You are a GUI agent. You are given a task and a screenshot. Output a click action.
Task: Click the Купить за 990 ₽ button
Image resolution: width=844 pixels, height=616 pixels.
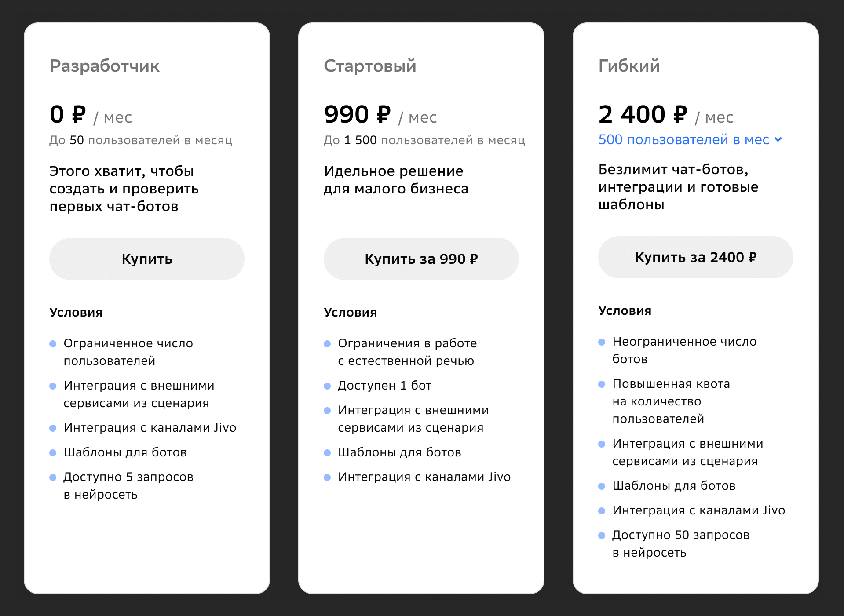click(421, 259)
